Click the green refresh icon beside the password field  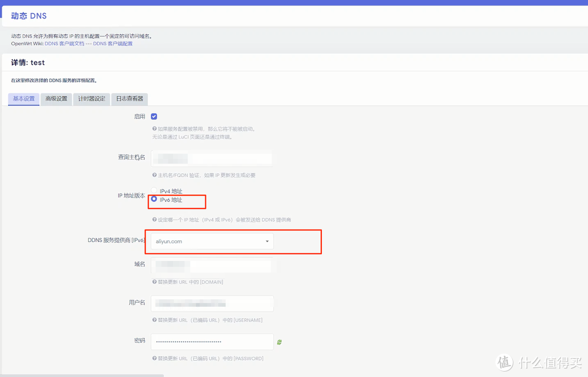click(x=279, y=342)
